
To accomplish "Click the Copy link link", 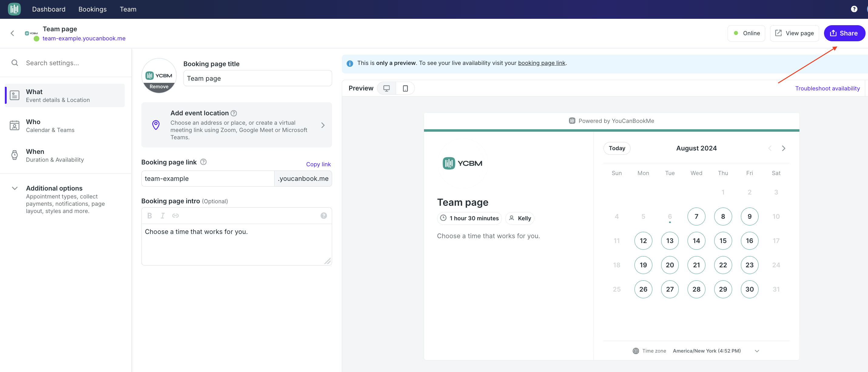I will 318,164.
